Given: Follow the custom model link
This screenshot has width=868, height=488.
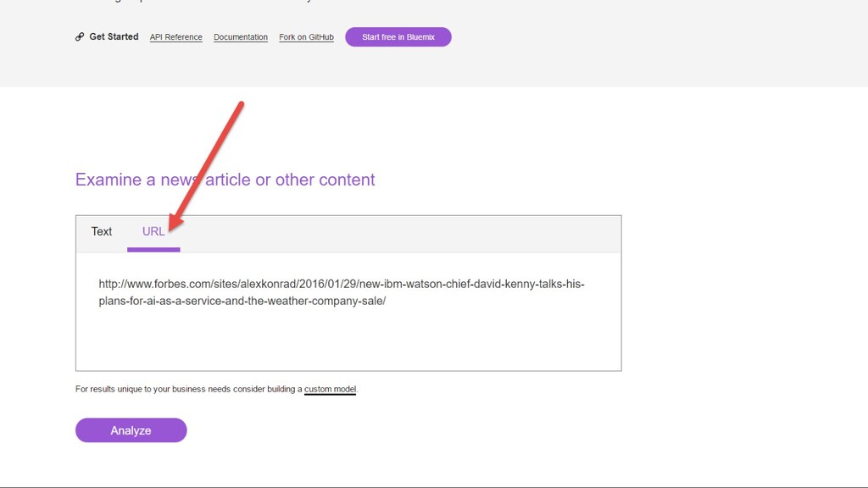Looking at the screenshot, I should click(x=330, y=389).
